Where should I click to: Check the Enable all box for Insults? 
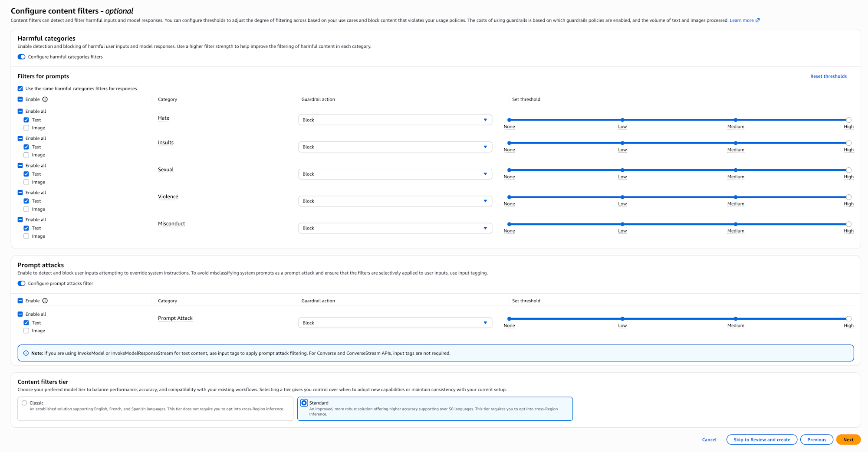[x=20, y=138]
